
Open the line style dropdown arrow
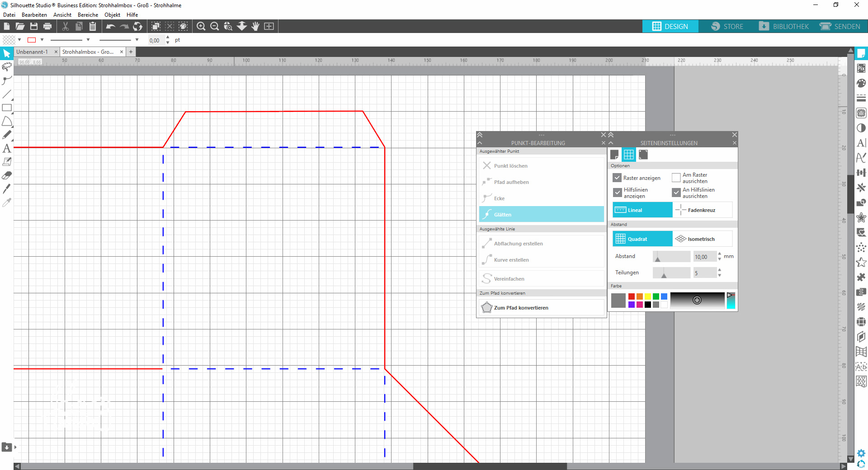88,40
